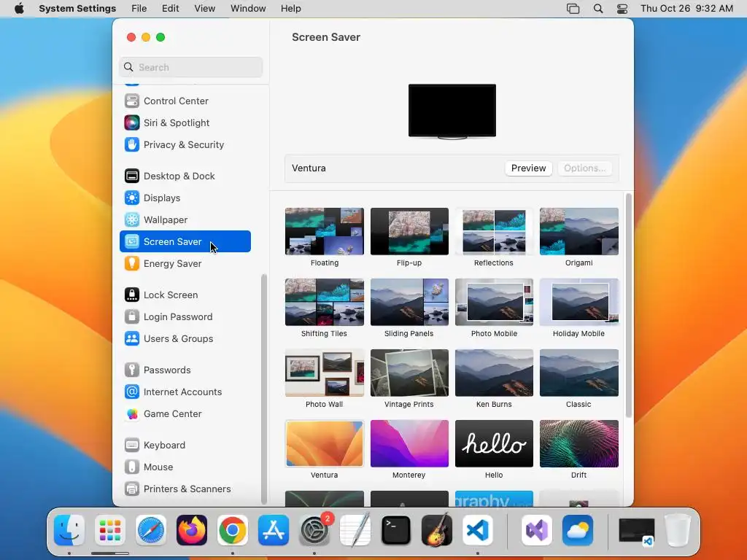The width and height of the screenshot is (747, 560).
Task: Open TextEdit from the Dock
Action: click(355, 529)
